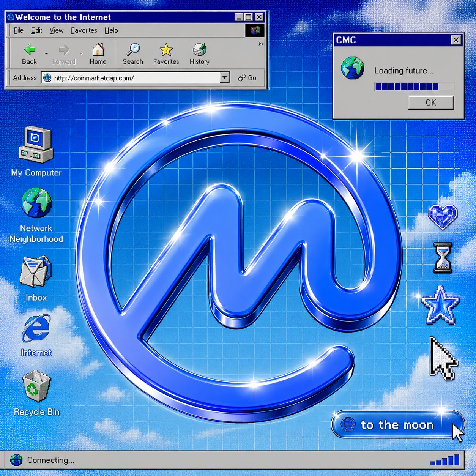Open the Help menu

[x=111, y=30]
